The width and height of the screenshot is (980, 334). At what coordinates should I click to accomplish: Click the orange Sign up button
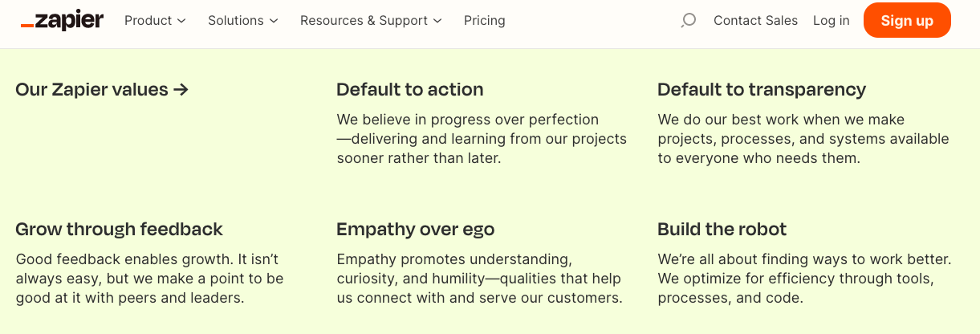click(x=907, y=20)
